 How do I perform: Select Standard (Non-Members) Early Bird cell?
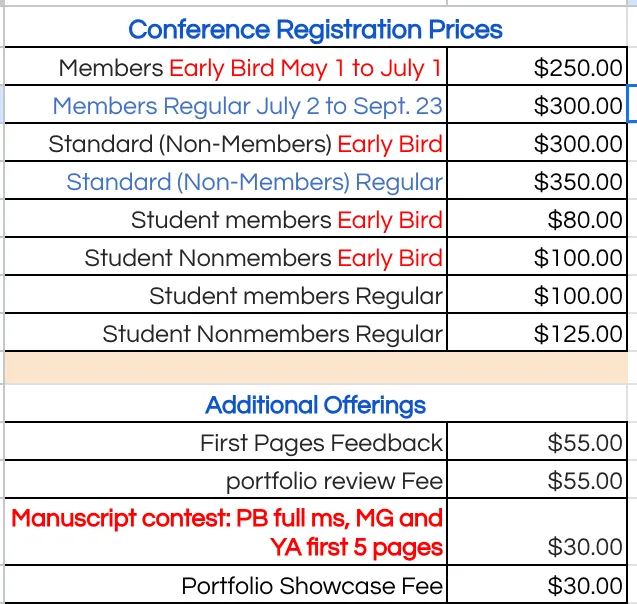coord(245,144)
